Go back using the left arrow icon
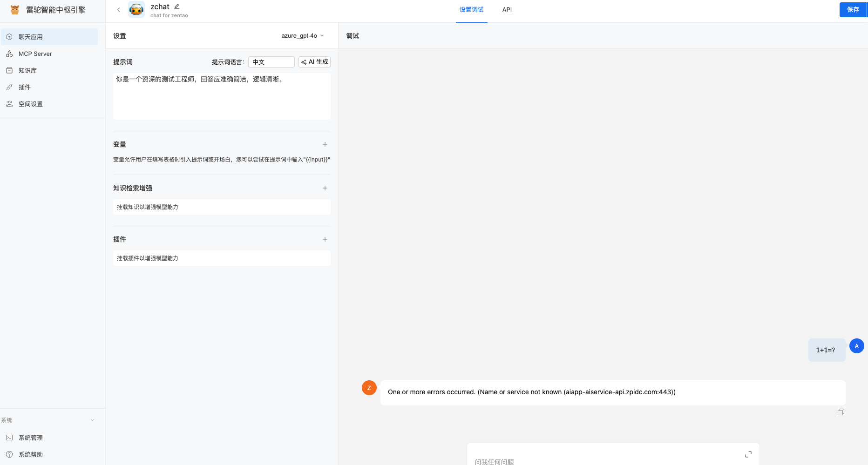The width and height of the screenshot is (868, 465). [118, 10]
